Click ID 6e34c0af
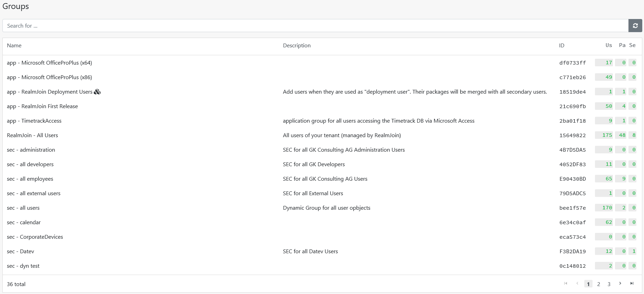 (573, 222)
